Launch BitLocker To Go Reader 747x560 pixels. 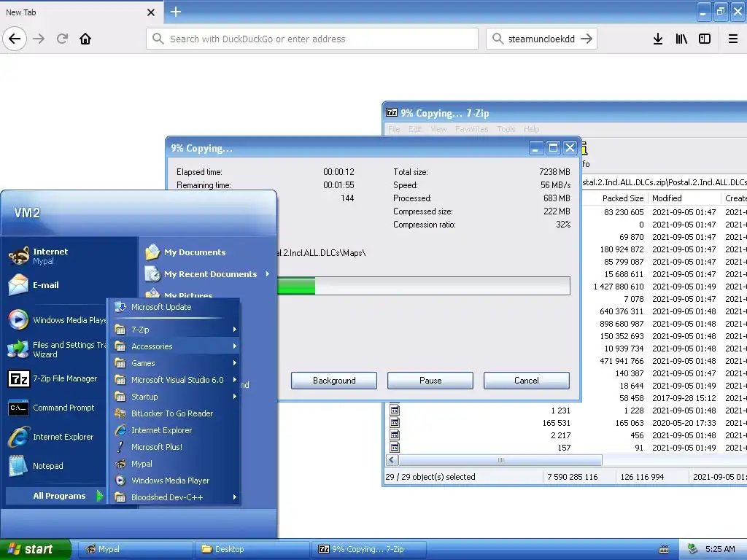[x=174, y=413]
